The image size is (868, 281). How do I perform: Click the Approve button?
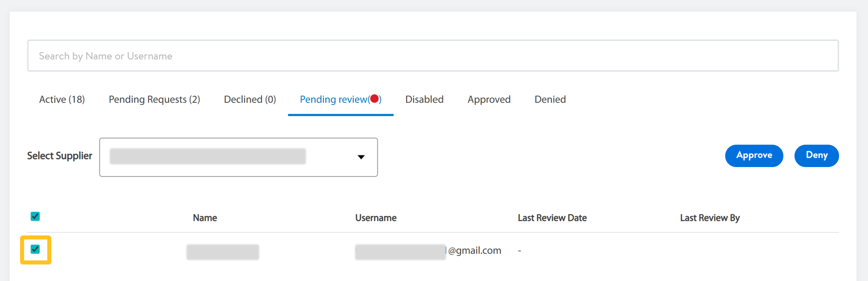(x=754, y=155)
